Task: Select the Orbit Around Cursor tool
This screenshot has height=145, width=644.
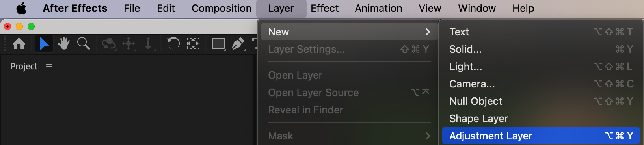Action: pos(109,44)
